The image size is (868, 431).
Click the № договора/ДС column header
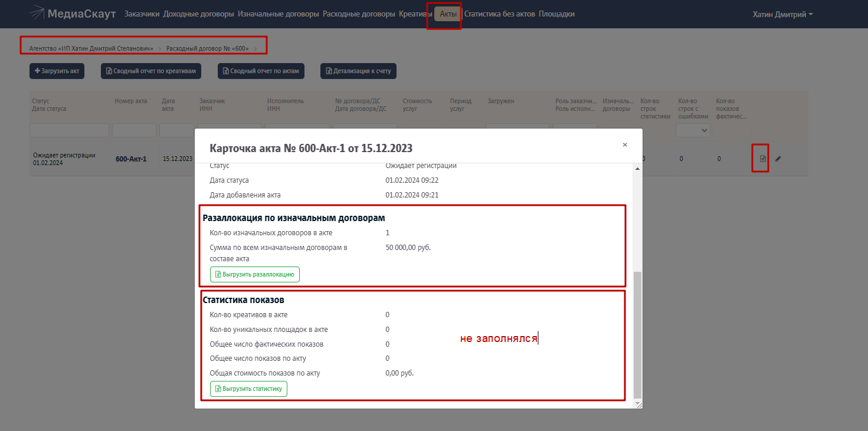click(x=361, y=104)
